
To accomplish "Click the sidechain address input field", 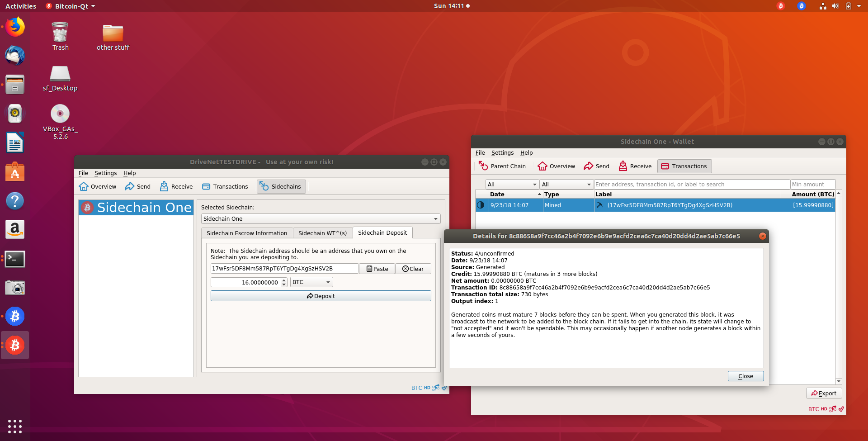I will (x=284, y=269).
